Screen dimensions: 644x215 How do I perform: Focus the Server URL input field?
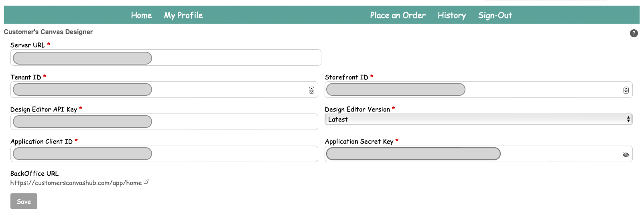(166, 58)
